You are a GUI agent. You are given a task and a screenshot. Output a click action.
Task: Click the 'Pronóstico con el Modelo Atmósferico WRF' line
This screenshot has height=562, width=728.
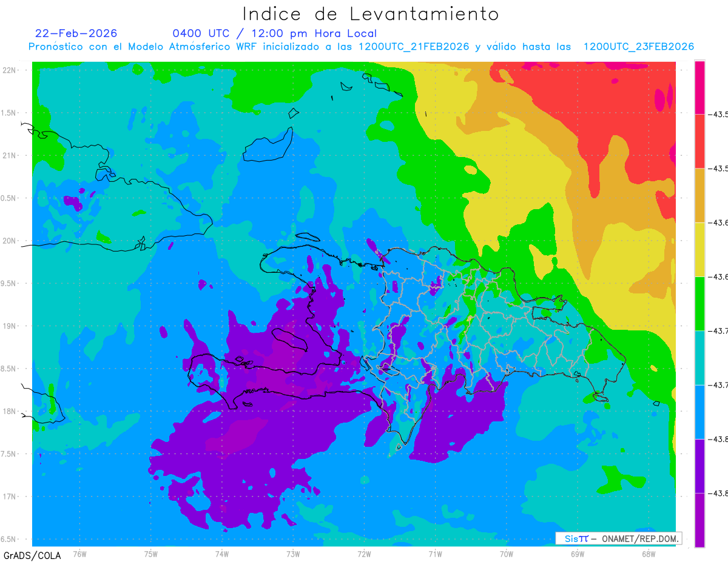point(362,47)
